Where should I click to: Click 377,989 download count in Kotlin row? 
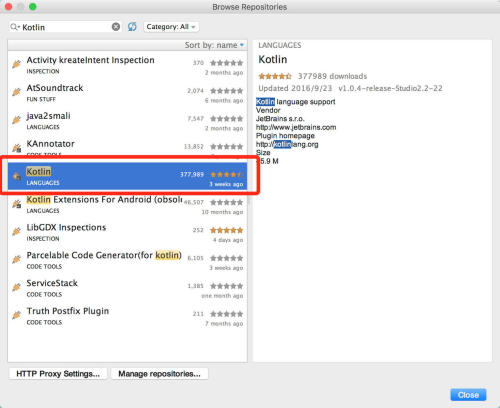coord(192,174)
